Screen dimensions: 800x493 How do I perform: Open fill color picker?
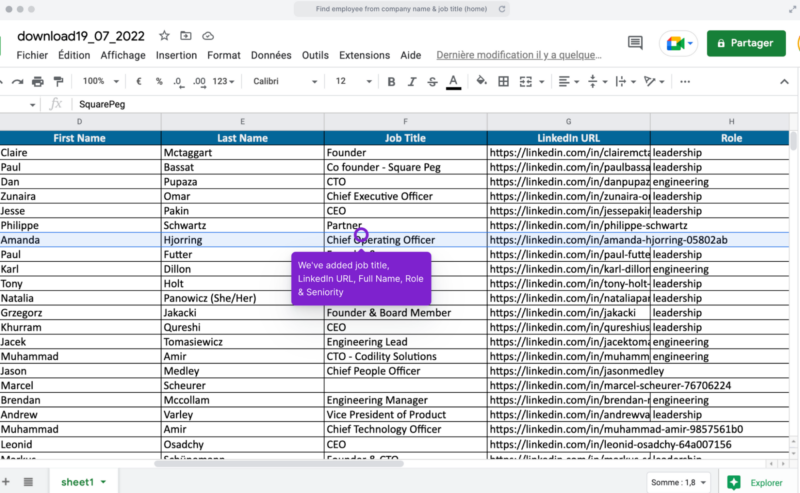[x=481, y=81]
